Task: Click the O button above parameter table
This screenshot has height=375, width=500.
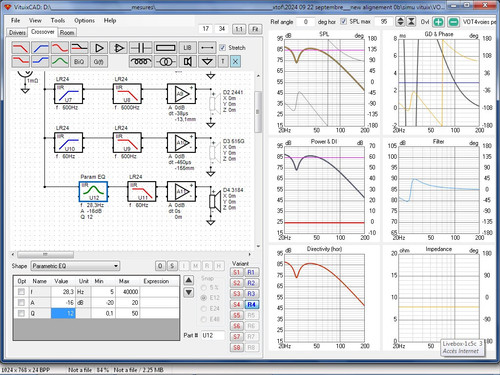Action: coord(160,266)
